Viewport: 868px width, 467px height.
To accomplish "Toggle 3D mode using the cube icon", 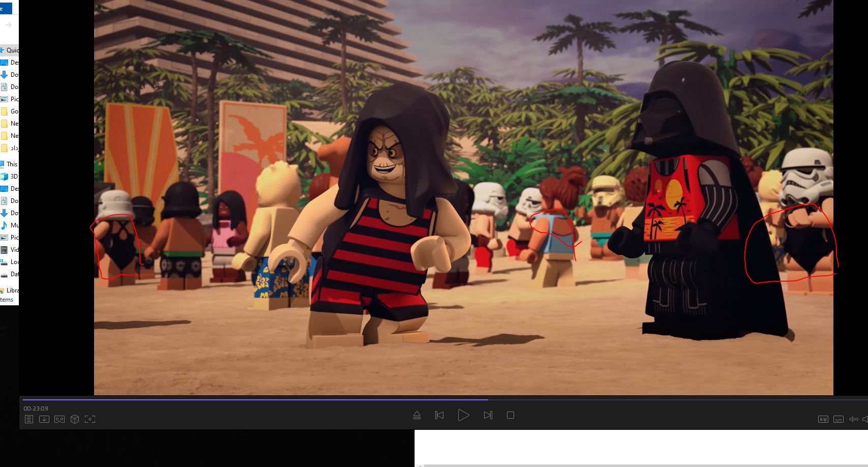I will tap(75, 419).
